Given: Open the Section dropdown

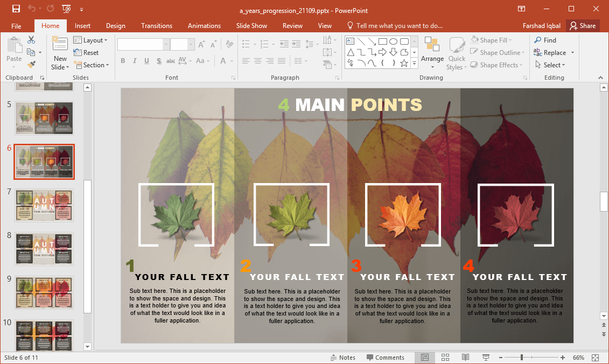Looking at the screenshot, I should [x=90, y=65].
